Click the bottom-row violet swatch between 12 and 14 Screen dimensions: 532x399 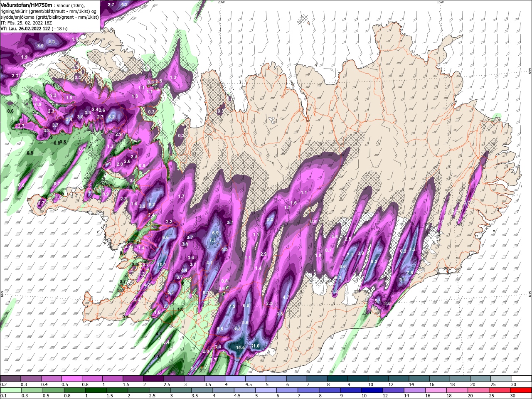(393, 390)
